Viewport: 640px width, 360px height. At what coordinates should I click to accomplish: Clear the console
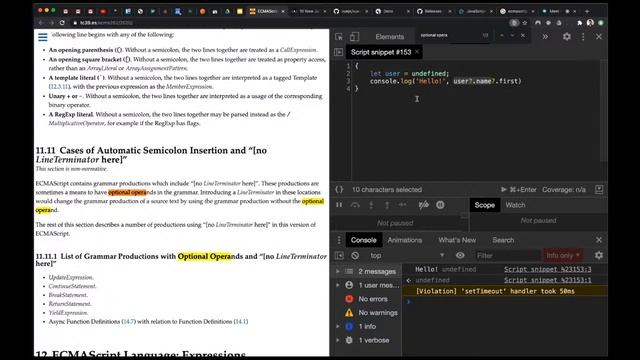355,256
